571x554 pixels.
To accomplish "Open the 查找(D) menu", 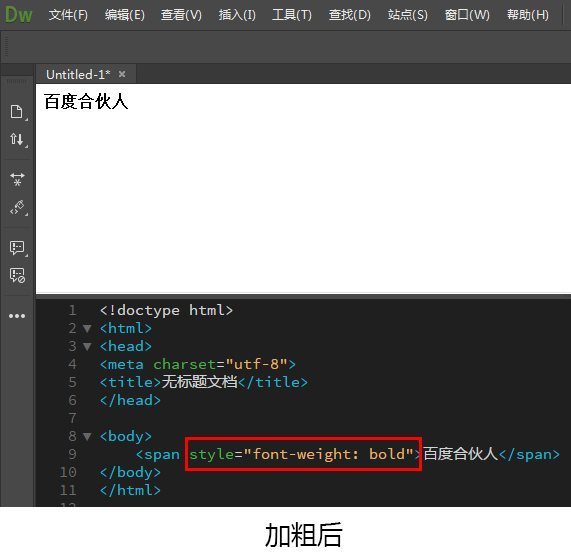I will 350,15.
